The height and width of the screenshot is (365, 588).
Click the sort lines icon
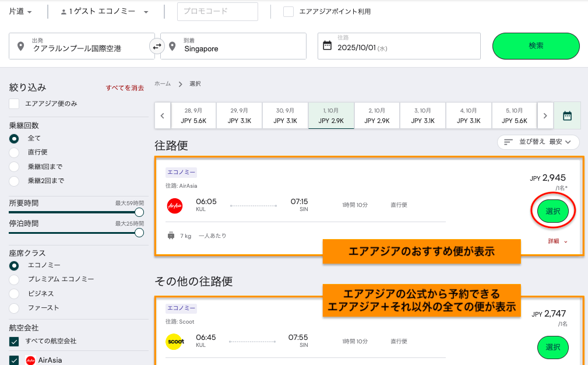(x=508, y=142)
